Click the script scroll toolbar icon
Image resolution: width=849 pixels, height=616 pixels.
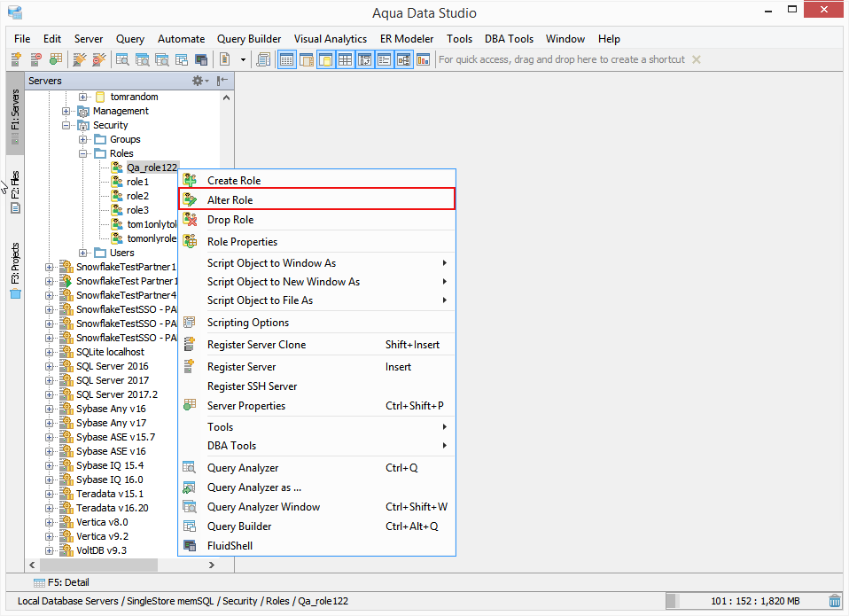(x=263, y=59)
